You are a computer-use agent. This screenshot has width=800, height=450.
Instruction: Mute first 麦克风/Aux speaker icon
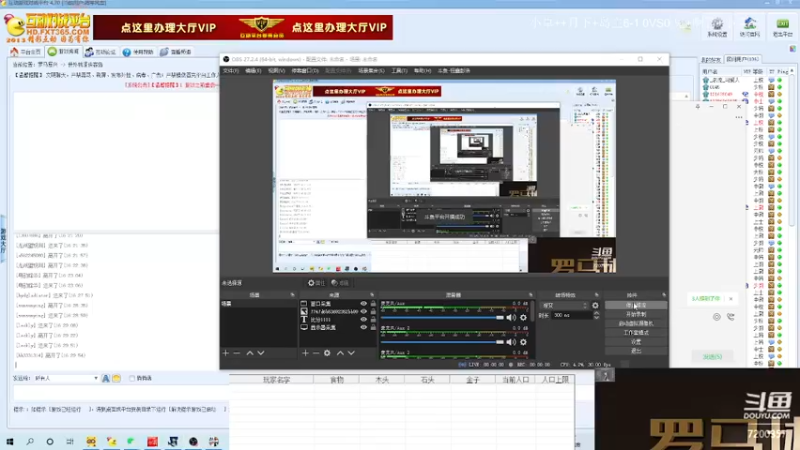coord(511,317)
